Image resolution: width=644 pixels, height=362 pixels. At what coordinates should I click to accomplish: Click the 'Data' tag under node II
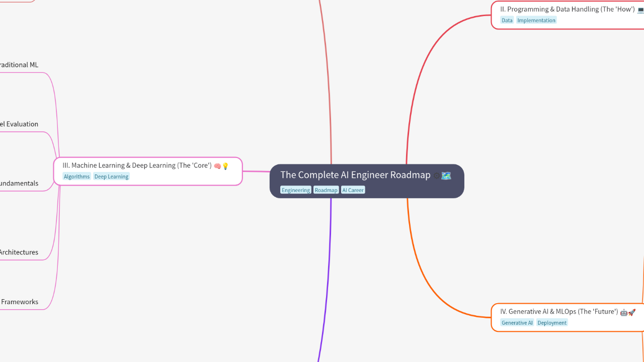click(x=507, y=21)
